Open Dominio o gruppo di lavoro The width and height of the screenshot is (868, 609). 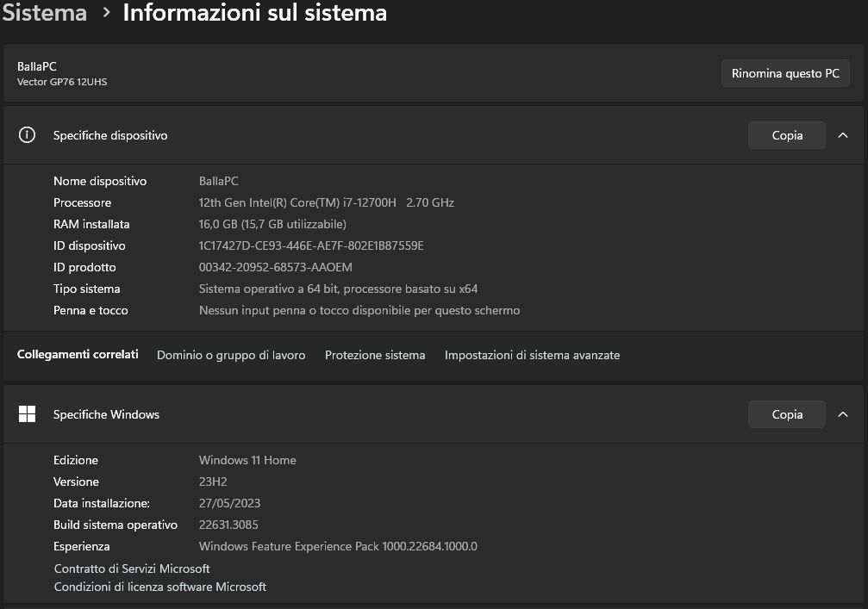tap(231, 355)
